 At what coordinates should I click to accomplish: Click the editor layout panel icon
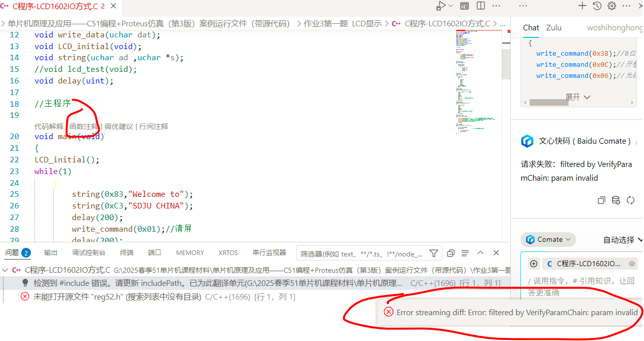[x=464, y=6]
